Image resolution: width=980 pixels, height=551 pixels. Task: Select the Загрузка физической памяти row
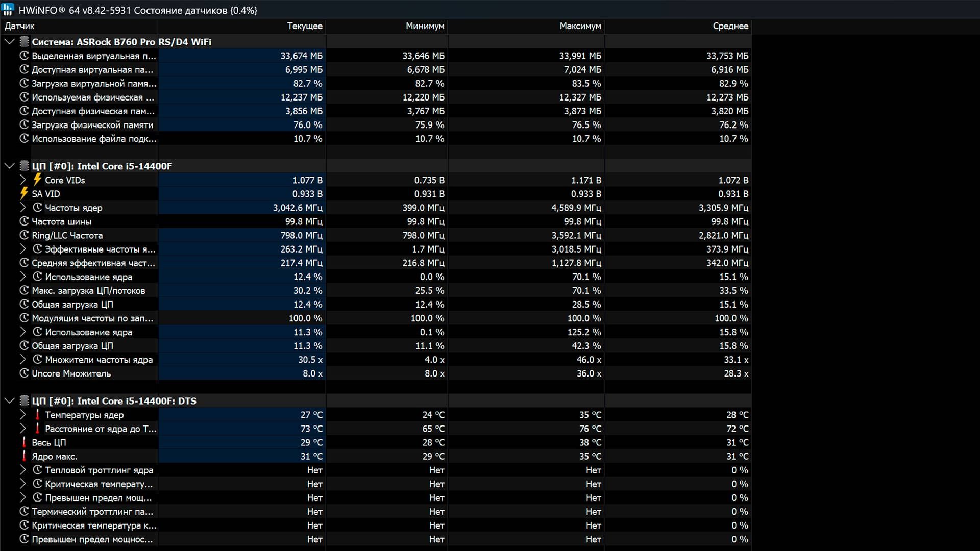(x=92, y=125)
